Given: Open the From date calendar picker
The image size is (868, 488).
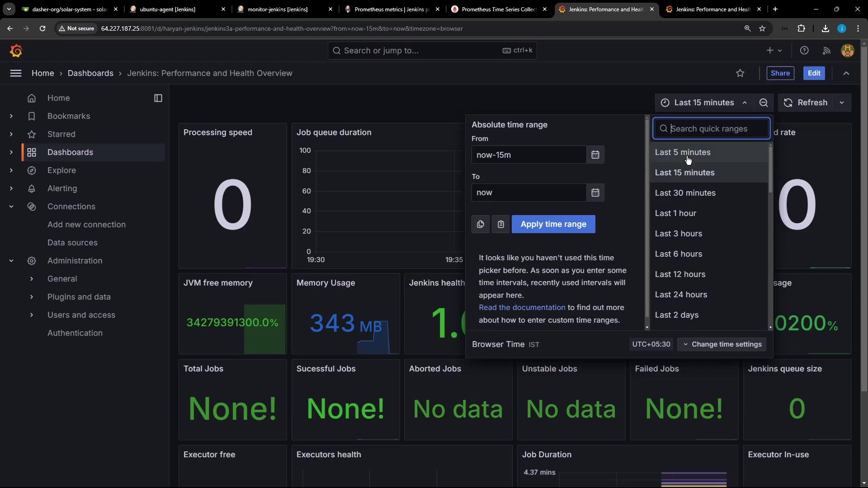Looking at the screenshot, I should [x=595, y=155].
